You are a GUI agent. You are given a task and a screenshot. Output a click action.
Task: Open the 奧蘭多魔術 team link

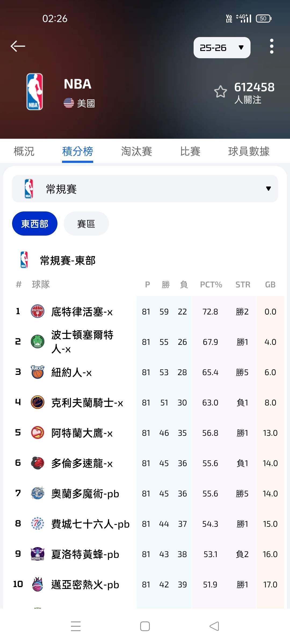point(85,493)
